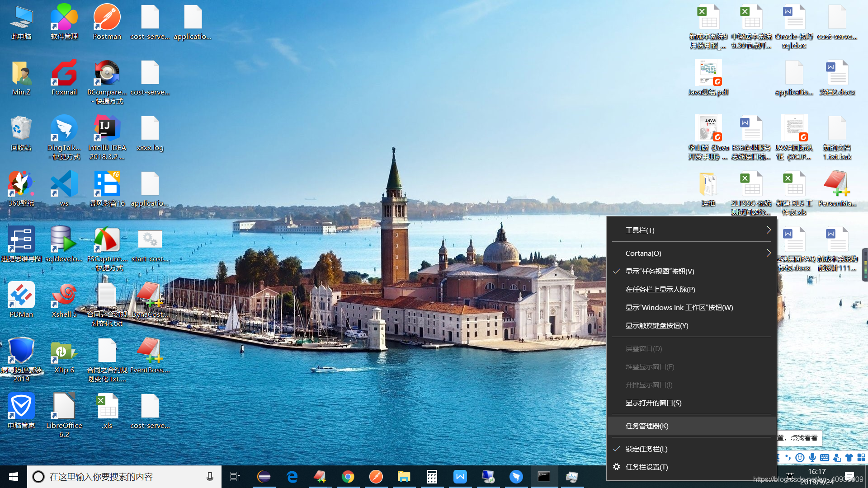Select 显示打开的窗口(S) menu entry

click(x=653, y=403)
